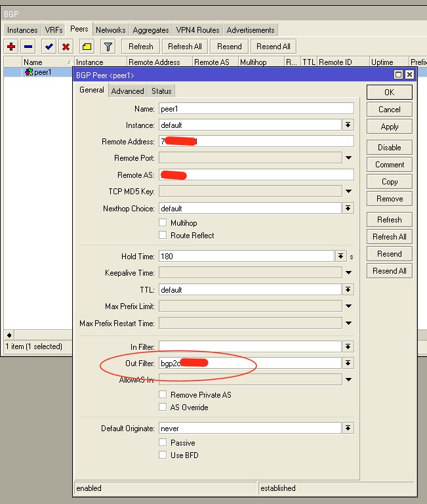Screen dimensions: 427x504
Task: Click the Out Filter input field
Action: tap(250, 363)
